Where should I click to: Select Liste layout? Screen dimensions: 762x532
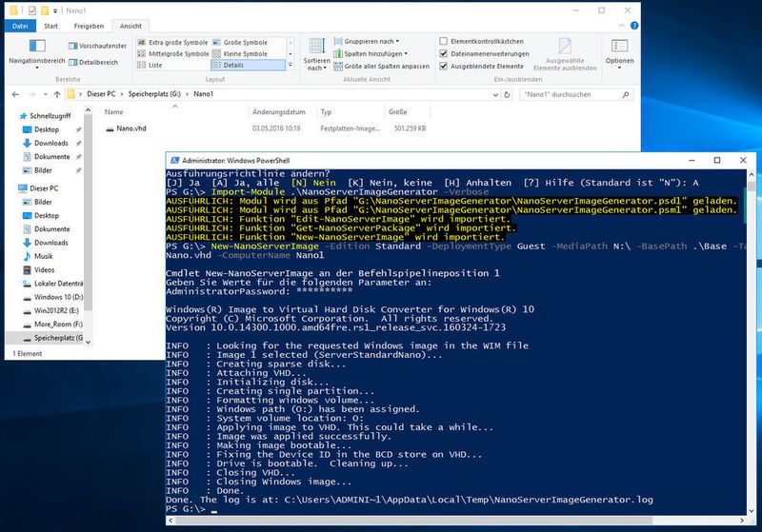[150, 65]
